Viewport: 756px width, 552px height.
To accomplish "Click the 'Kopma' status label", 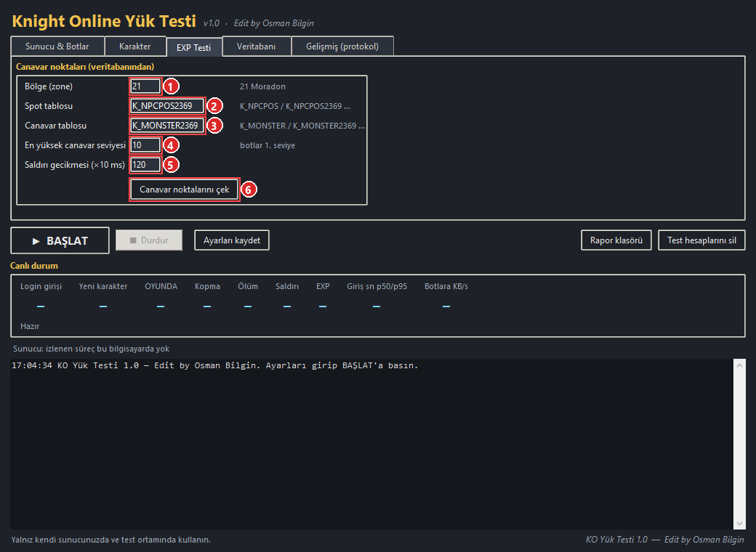I will click(207, 286).
